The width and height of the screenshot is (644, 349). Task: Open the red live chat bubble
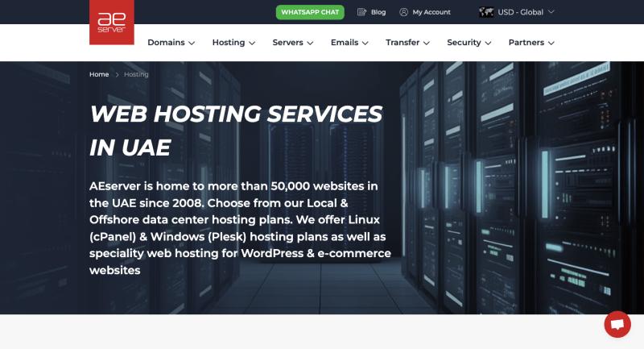617,324
